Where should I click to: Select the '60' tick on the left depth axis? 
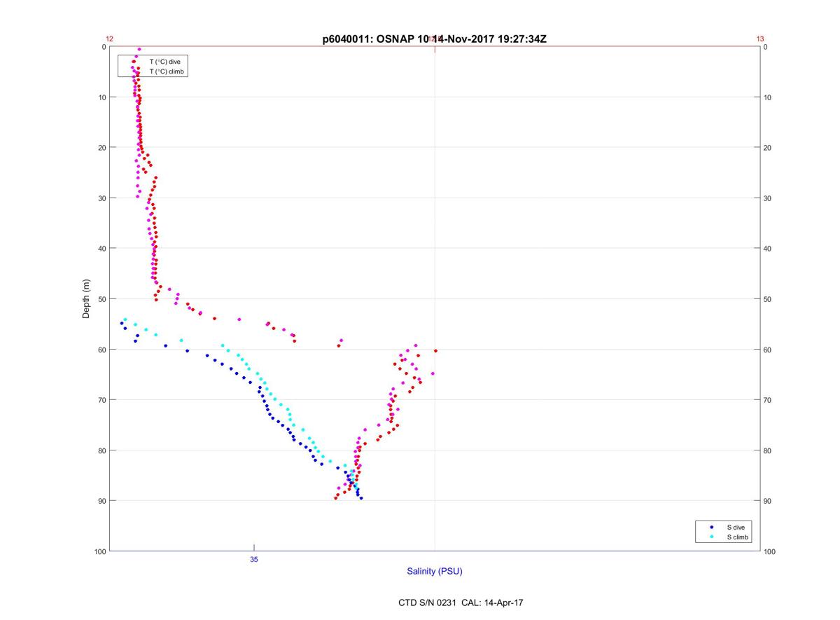pyautogui.click(x=101, y=350)
